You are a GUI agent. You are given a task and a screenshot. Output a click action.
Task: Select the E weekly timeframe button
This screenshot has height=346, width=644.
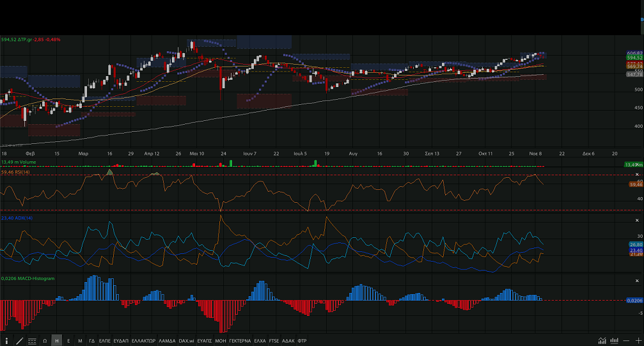(x=68, y=341)
